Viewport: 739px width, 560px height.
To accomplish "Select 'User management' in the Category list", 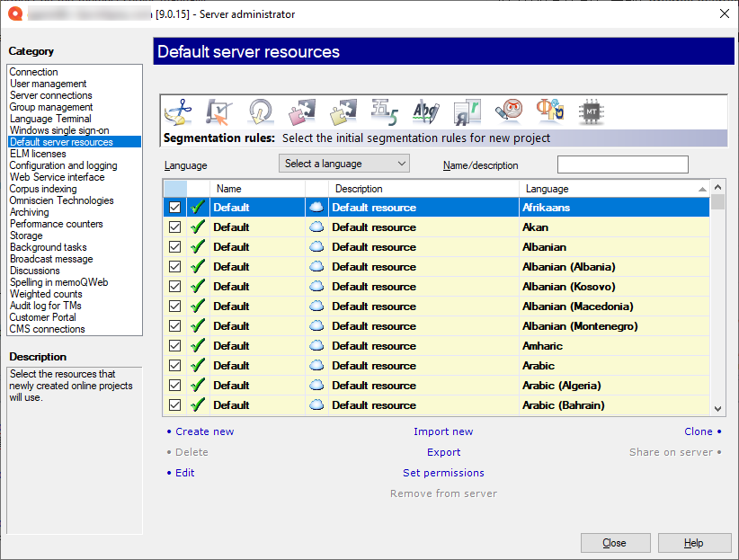I will pos(48,84).
